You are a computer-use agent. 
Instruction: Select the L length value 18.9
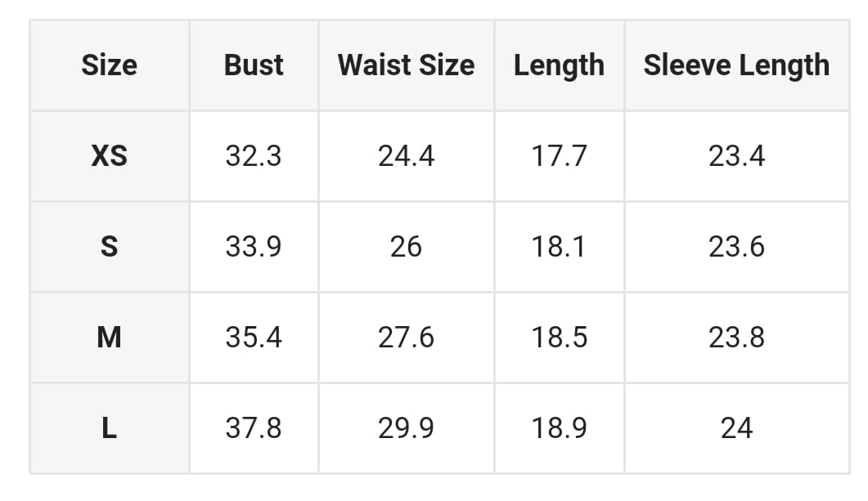pyautogui.click(x=559, y=427)
